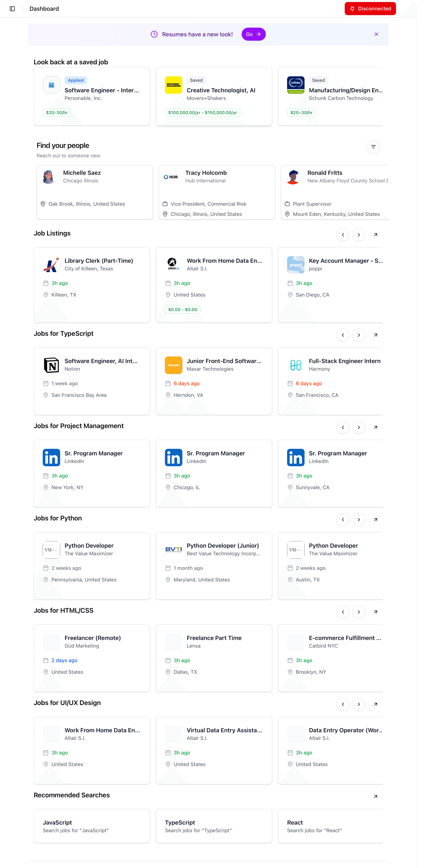The height and width of the screenshot is (868, 434).
Task: Open Job Listings in full view
Action: (375, 235)
